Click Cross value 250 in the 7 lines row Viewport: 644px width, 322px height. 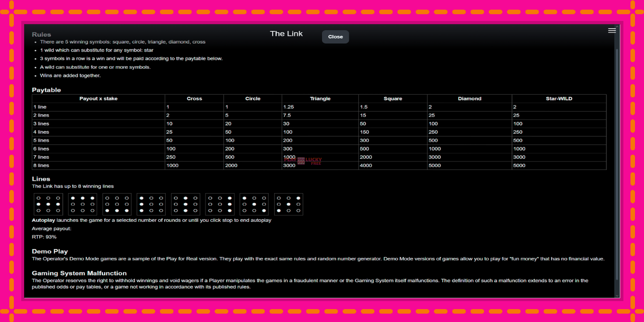(171, 157)
